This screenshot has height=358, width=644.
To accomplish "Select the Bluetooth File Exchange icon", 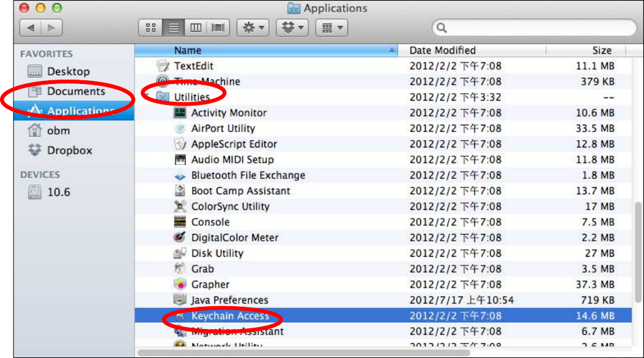I will pyautogui.click(x=180, y=175).
